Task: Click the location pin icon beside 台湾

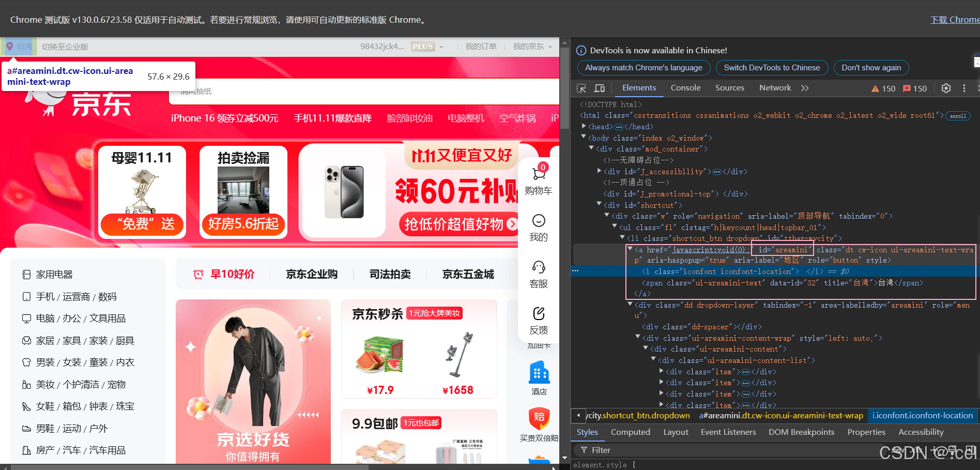Action: coord(9,46)
